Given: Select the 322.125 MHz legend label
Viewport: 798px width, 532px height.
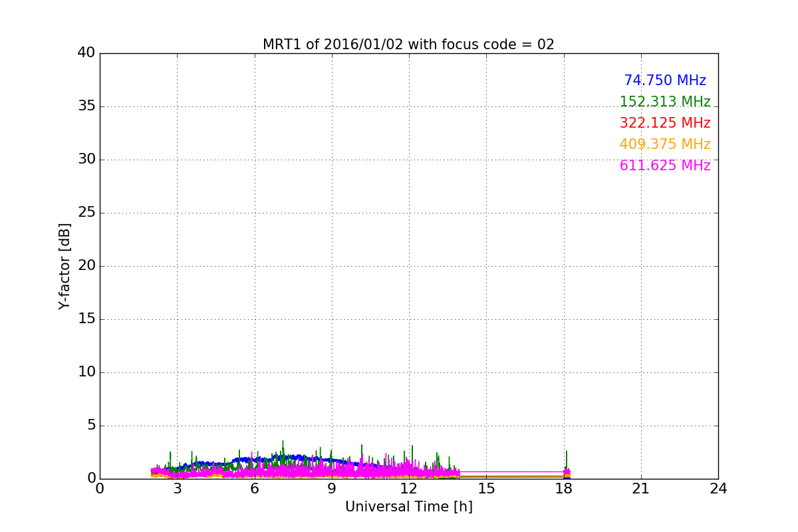Looking at the screenshot, I should (665, 123).
